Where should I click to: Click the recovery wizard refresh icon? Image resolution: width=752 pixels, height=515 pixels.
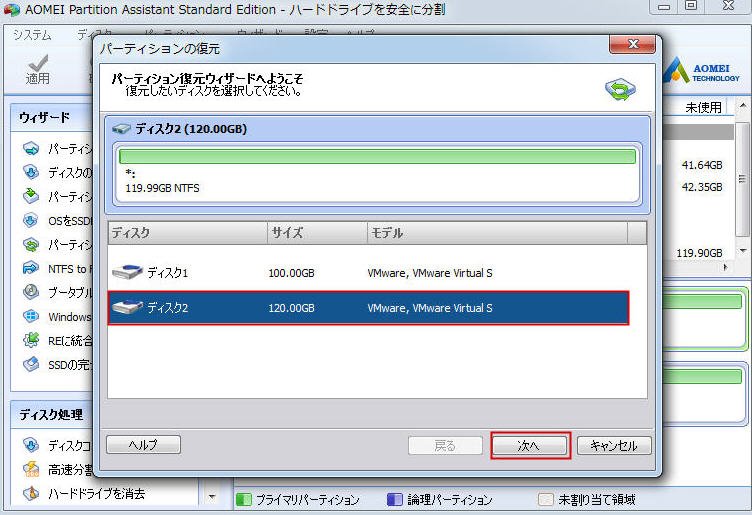(x=620, y=89)
